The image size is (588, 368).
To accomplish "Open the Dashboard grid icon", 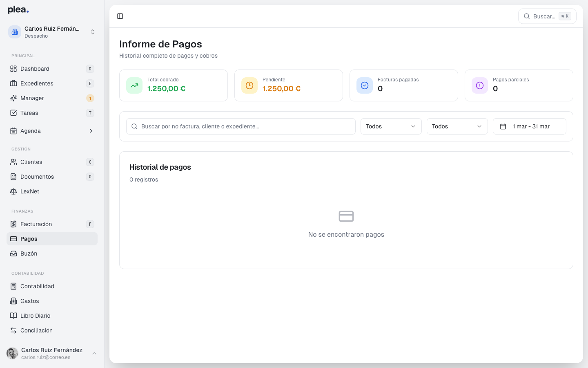I will point(13,69).
